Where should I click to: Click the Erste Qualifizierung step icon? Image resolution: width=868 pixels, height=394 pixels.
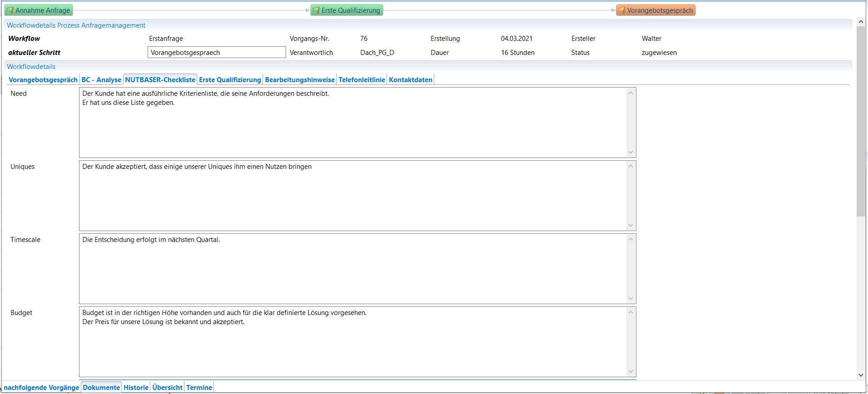click(316, 10)
